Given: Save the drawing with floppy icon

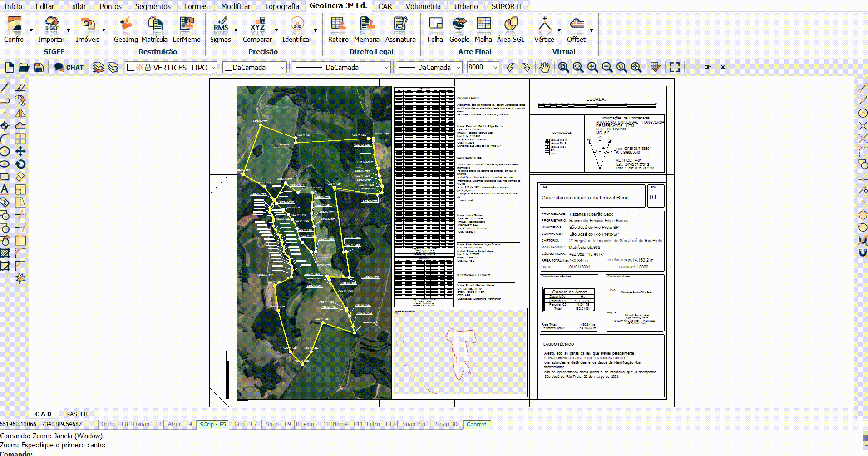Looking at the screenshot, I should (39, 67).
